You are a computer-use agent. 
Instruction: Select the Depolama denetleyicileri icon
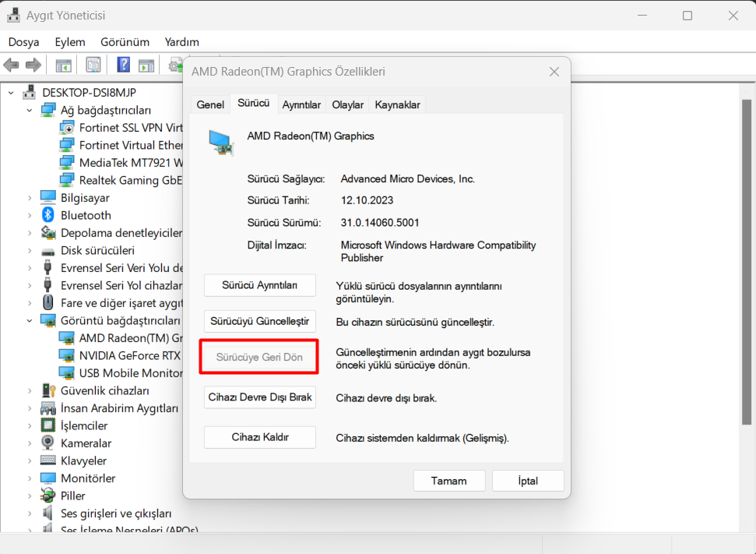[47, 233]
